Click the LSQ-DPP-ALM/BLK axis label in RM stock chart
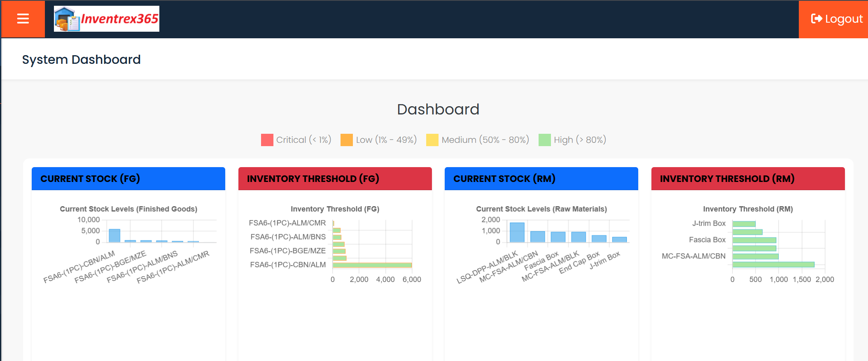The width and height of the screenshot is (868, 361). 487,267
